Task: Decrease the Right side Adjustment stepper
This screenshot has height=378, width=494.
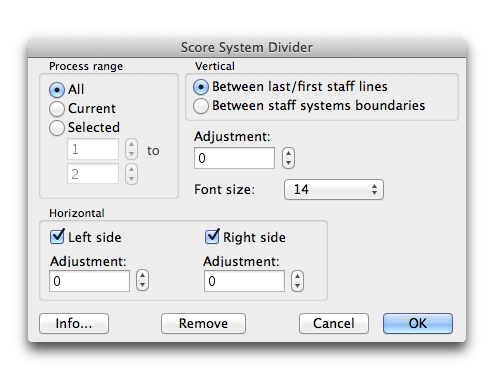Action: click(297, 286)
